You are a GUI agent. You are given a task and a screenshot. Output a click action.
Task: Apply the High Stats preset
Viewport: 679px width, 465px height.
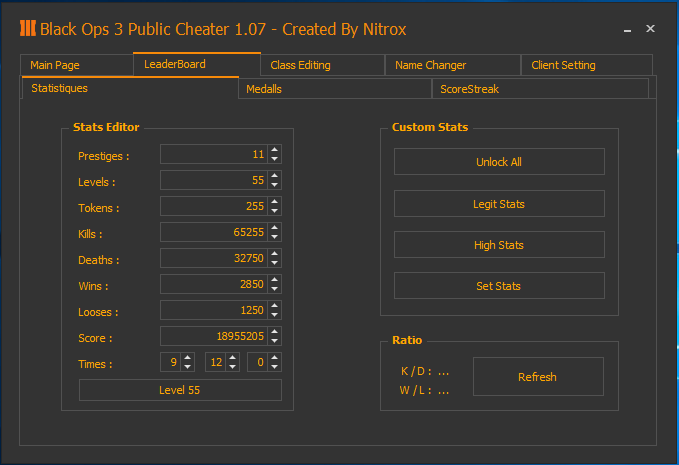(x=499, y=245)
